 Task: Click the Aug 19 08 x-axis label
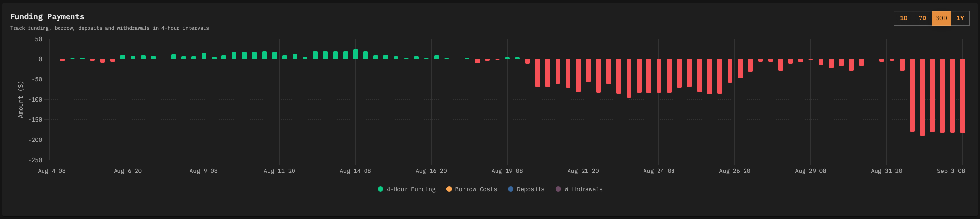click(x=507, y=171)
